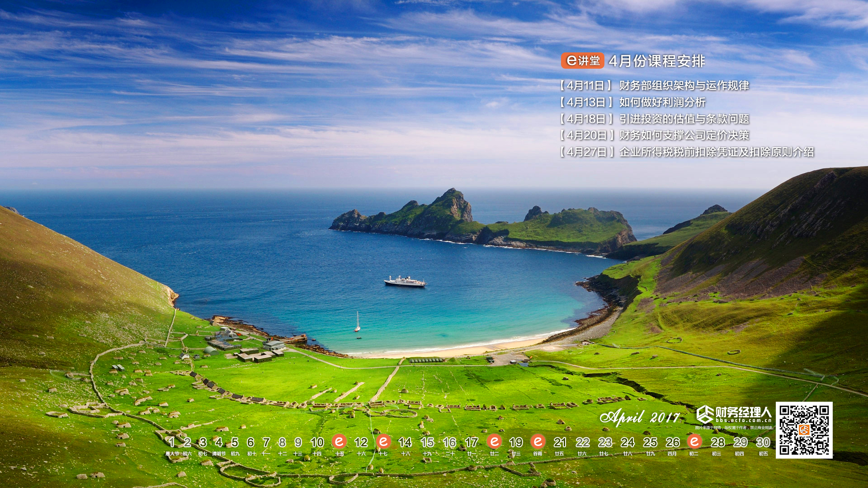Select the 4月27日 企业所得税税前扣除凭证 course line
This screenshot has height=488, width=868.
(x=686, y=152)
